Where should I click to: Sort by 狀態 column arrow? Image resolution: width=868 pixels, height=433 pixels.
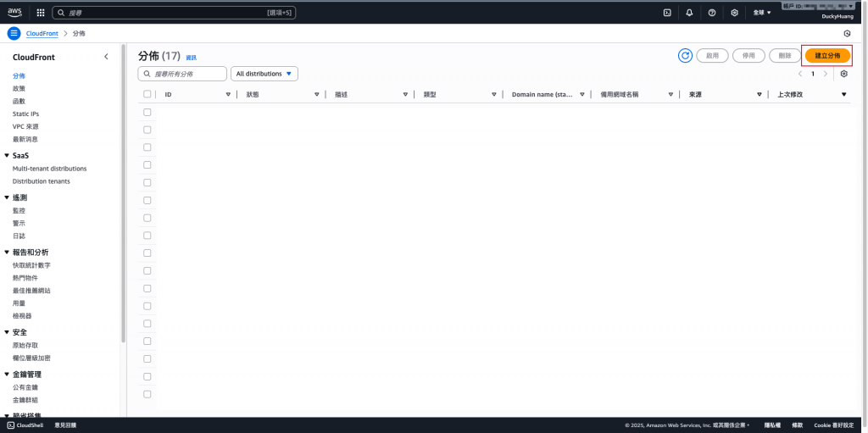point(317,95)
